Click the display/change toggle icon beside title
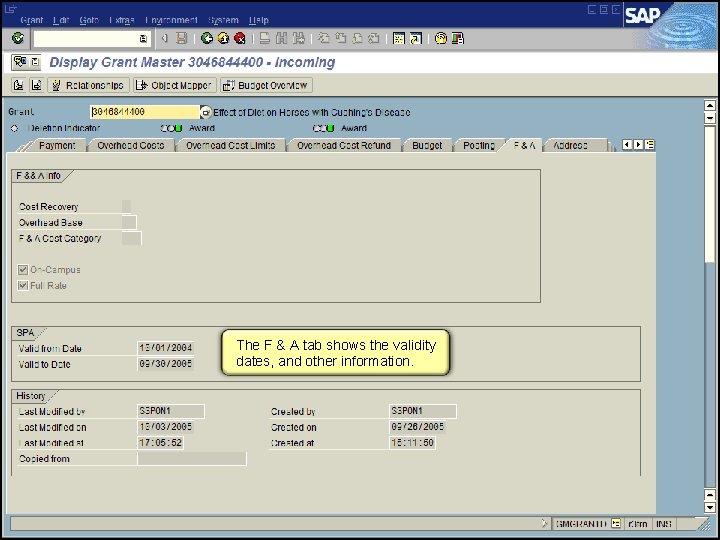Image resolution: width=720 pixels, height=540 pixels. click(20, 62)
